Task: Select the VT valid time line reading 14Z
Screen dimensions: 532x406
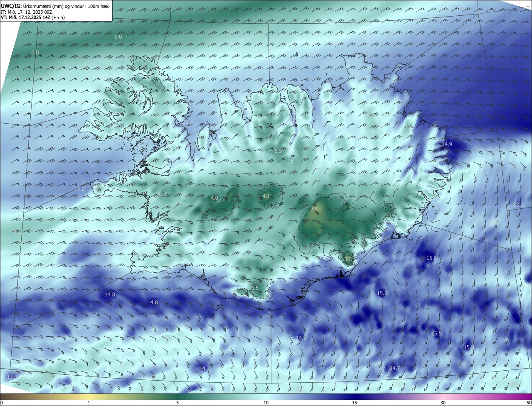Action: [33, 17]
